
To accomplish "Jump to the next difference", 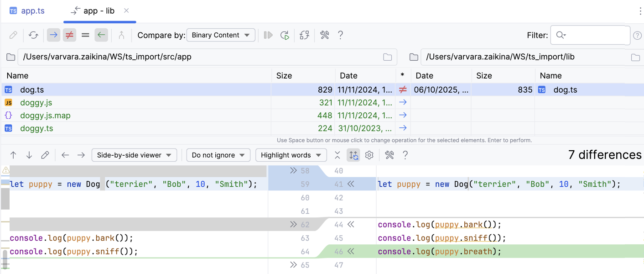I will [x=29, y=155].
